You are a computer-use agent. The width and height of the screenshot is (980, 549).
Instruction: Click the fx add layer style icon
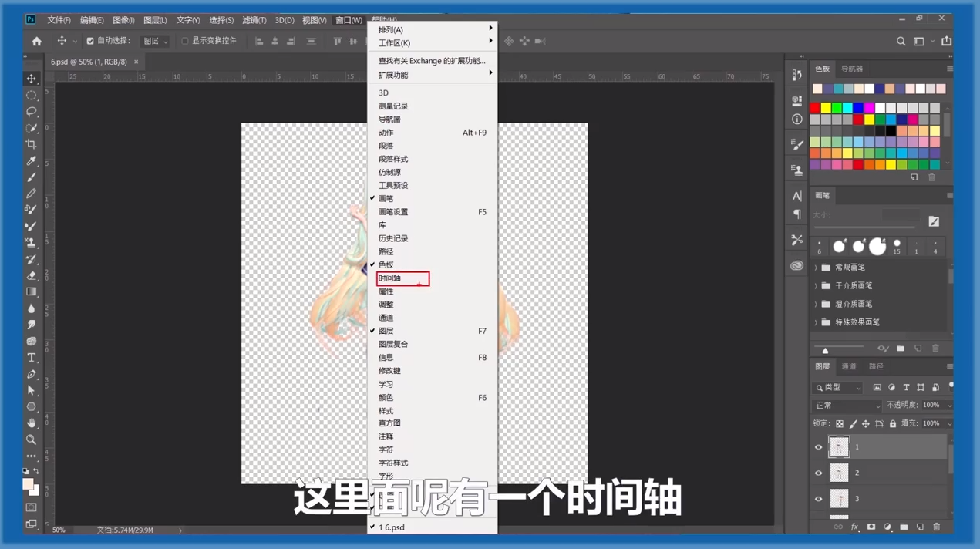854,527
